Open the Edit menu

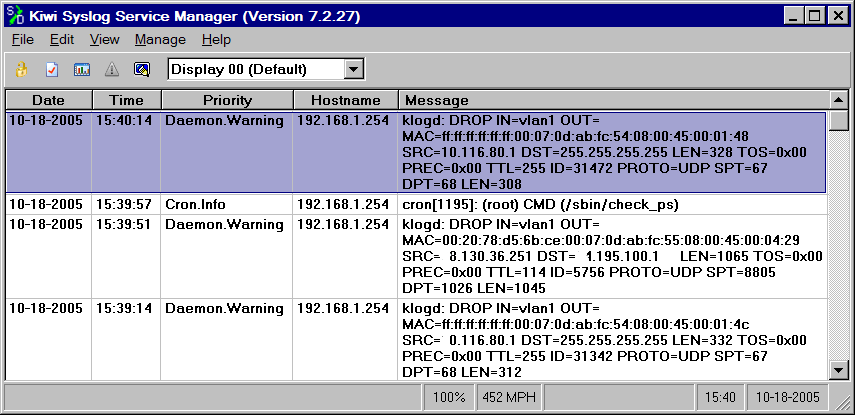click(62, 40)
